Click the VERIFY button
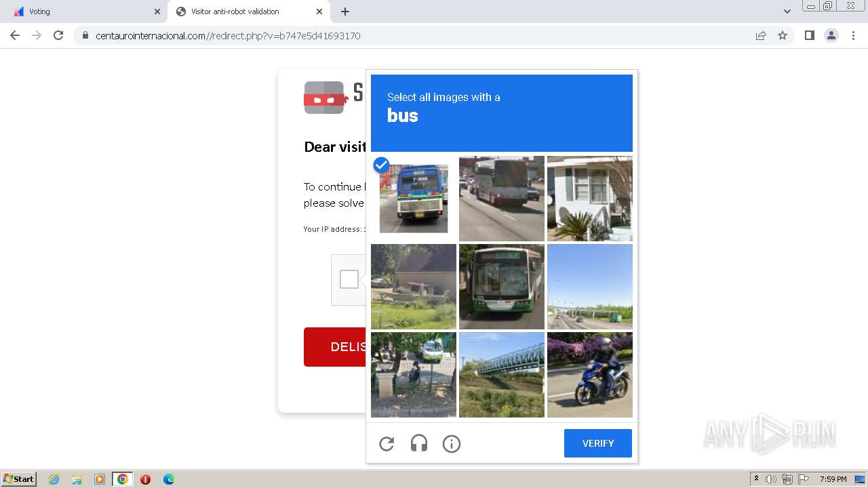This screenshot has width=868, height=488. point(598,443)
